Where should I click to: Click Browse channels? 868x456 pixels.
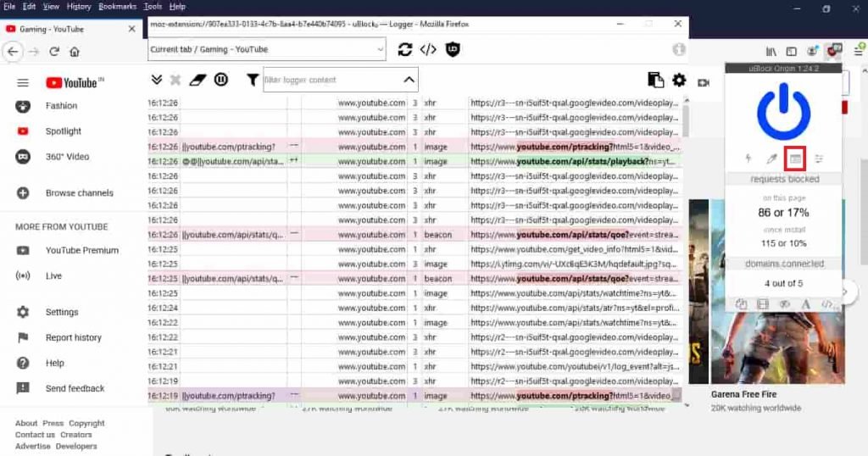tap(79, 193)
